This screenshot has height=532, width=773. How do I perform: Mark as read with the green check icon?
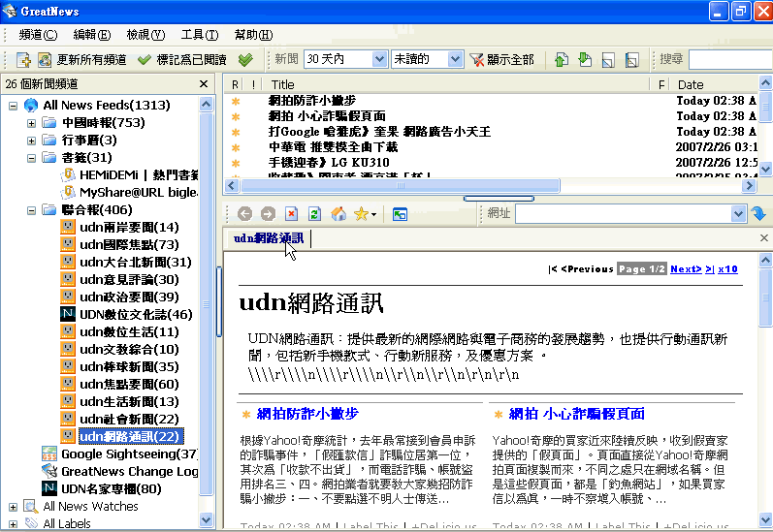point(145,60)
